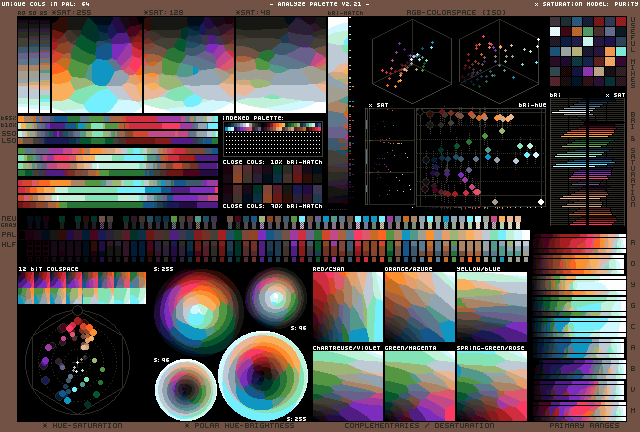Screen dimensions: 640x432
Task: Open the GREEN/MAGENTA complementary map
Action: 420,386
